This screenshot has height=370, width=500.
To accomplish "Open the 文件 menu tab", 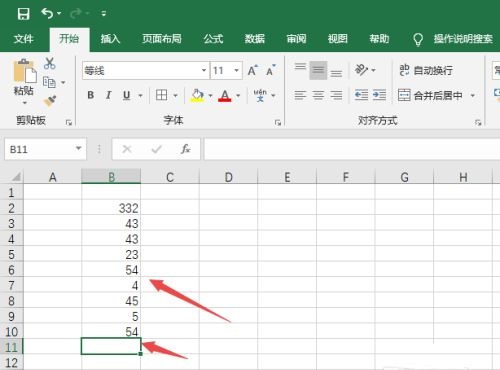I will [x=23, y=39].
